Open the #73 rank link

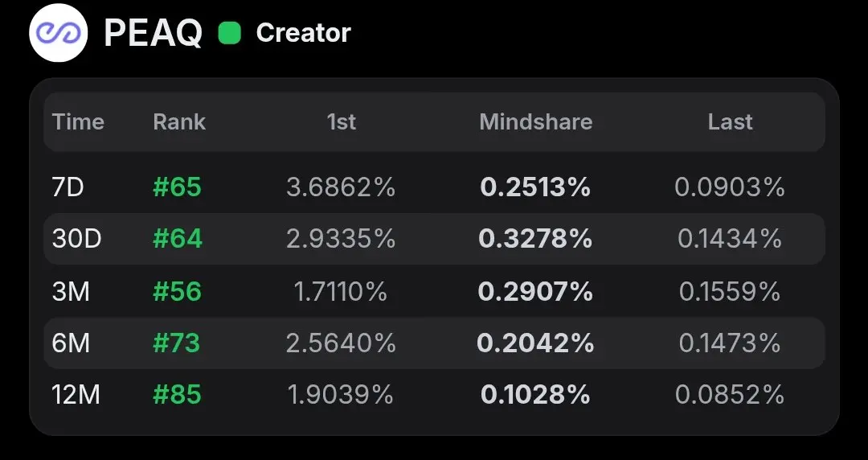click(177, 343)
